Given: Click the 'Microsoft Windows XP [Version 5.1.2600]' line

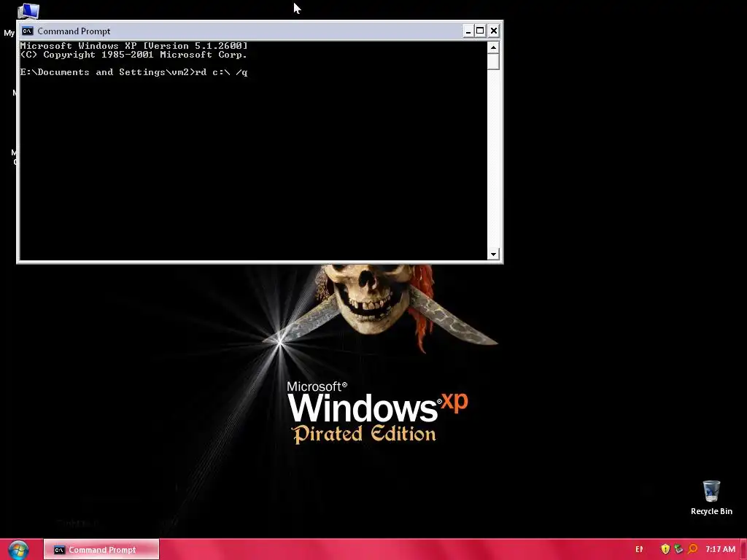Looking at the screenshot, I should pos(134,46).
